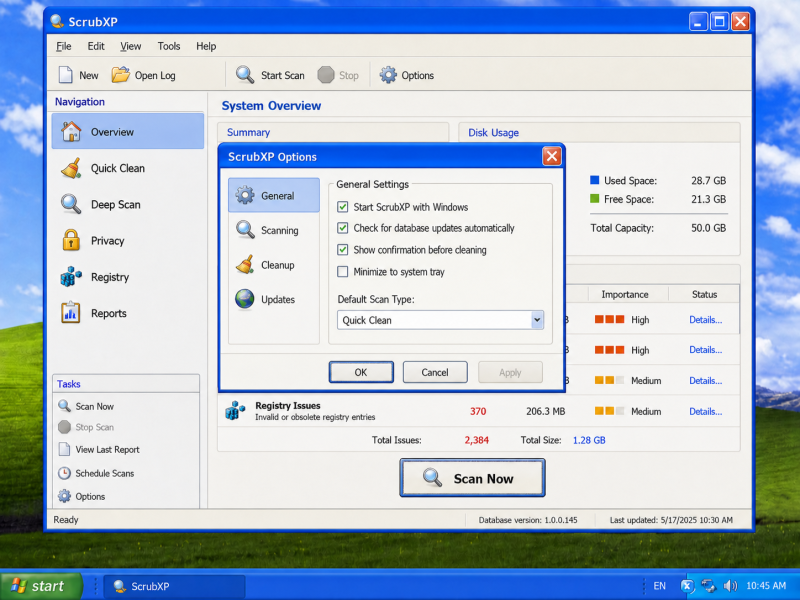Open the View menu
800x600 pixels.
tap(131, 46)
